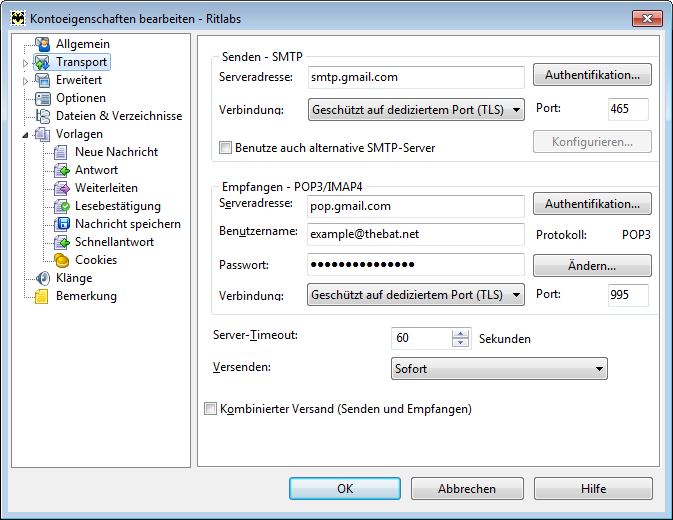The width and height of the screenshot is (673, 520).
Task: Collapse the Vorlagen tree node
Action: 25,135
